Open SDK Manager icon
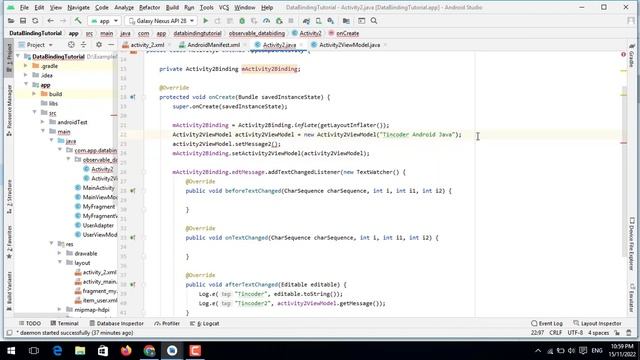The image size is (640, 360). (x=331, y=21)
